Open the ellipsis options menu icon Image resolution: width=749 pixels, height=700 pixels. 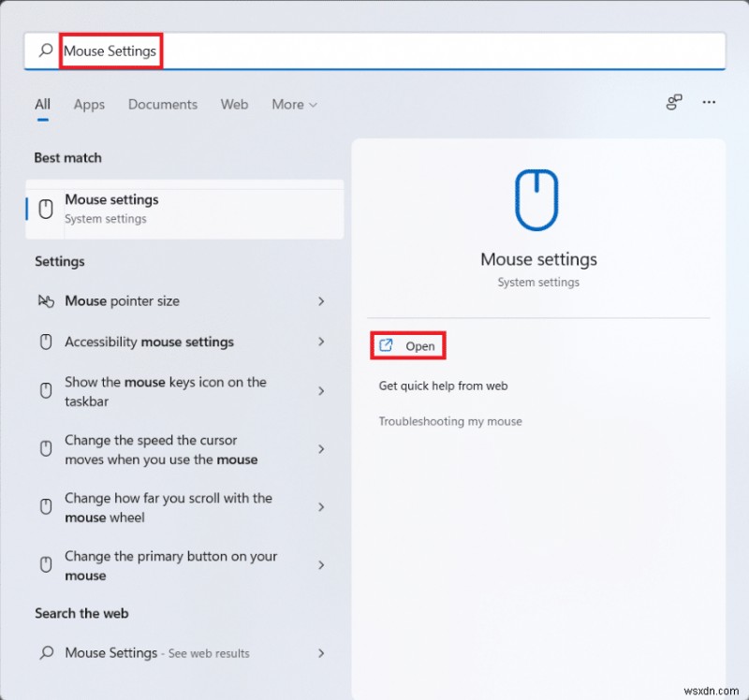pyautogui.click(x=709, y=103)
